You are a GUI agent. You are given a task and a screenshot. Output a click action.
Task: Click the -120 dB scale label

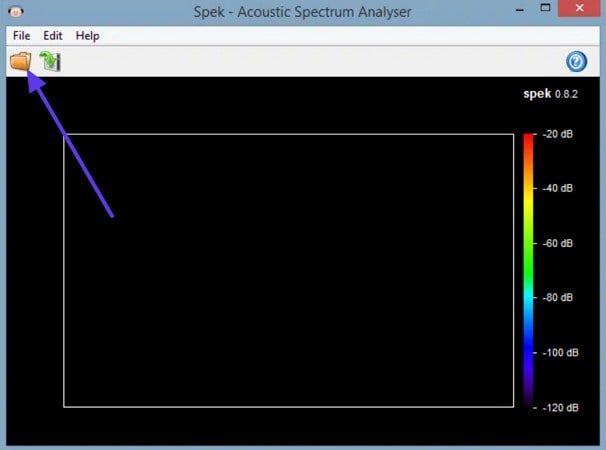click(560, 407)
